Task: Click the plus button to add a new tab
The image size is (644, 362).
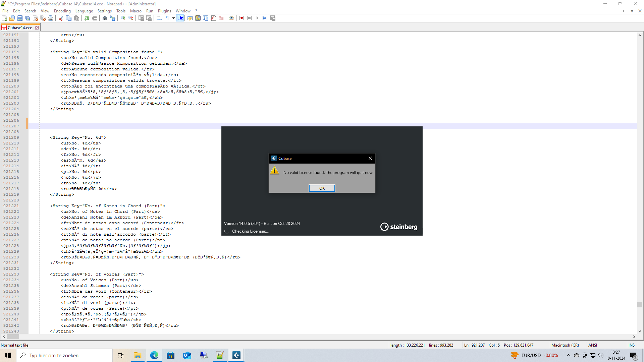Action: click(623, 11)
